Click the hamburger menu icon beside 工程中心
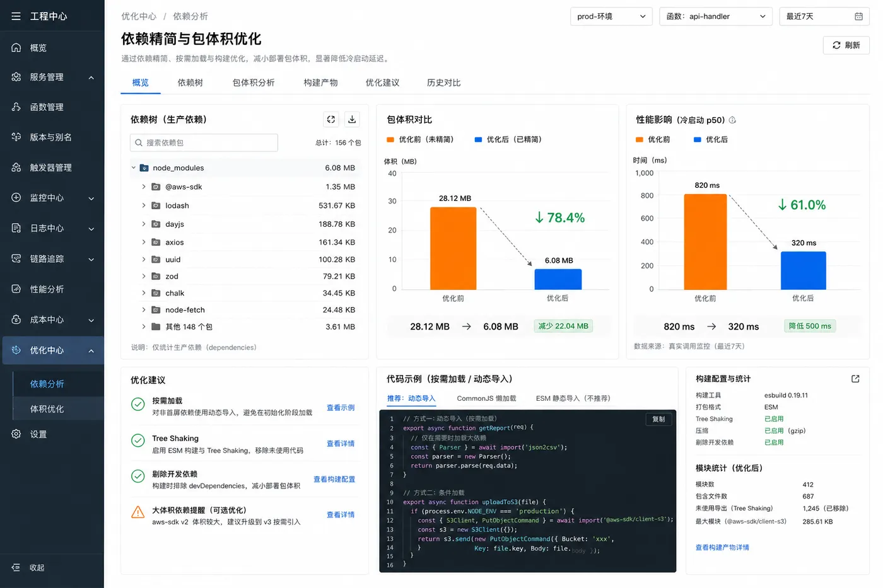The image size is (883, 588). click(x=16, y=16)
